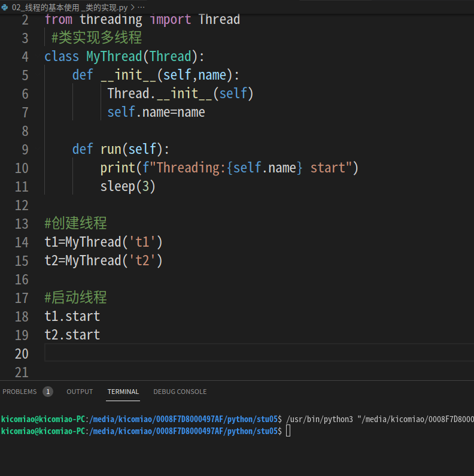Click on 'def __init__(self,name):' line

click(156, 75)
